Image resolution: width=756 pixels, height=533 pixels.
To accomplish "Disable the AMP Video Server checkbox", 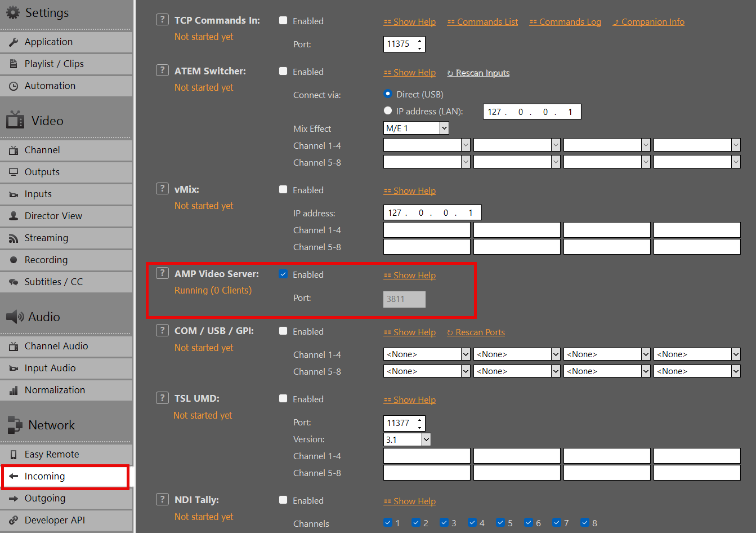I will pyautogui.click(x=283, y=274).
